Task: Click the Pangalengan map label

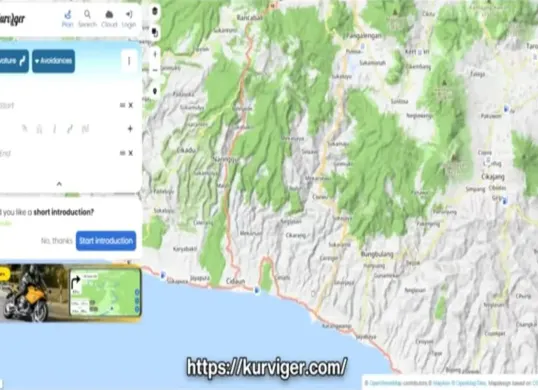Action: point(364,36)
